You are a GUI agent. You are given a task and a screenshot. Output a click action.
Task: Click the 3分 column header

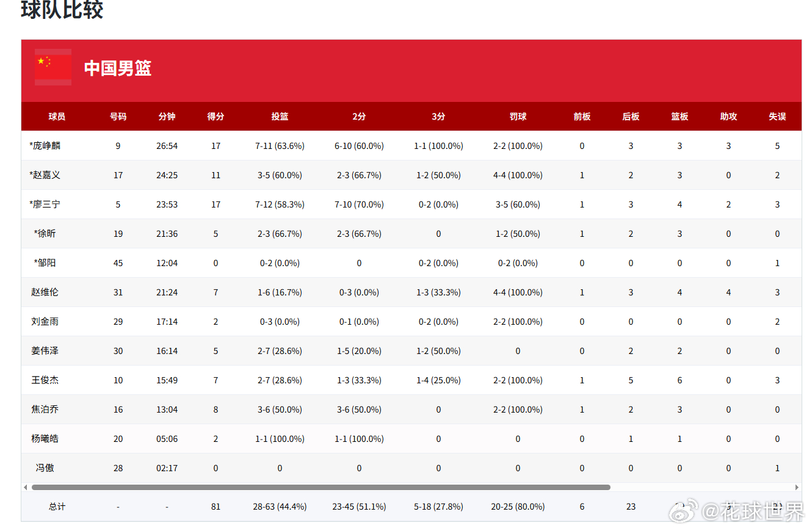438,117
